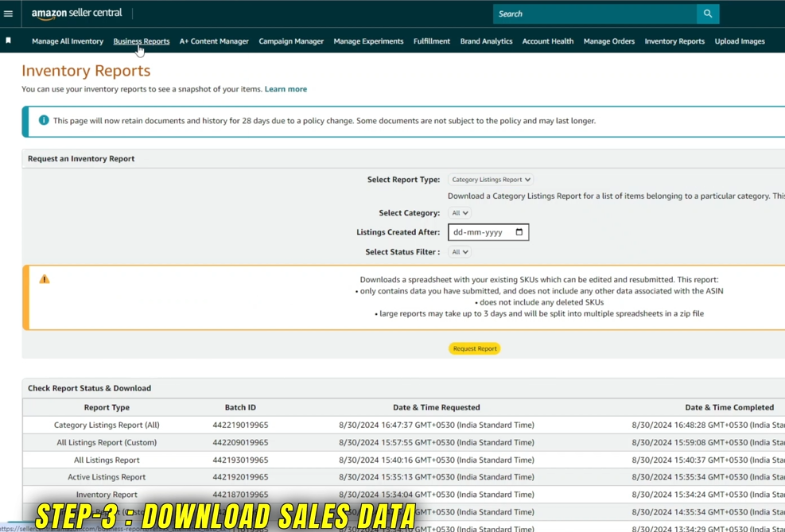
Task: Click the Batch ID column header
Action: [240, 407]
